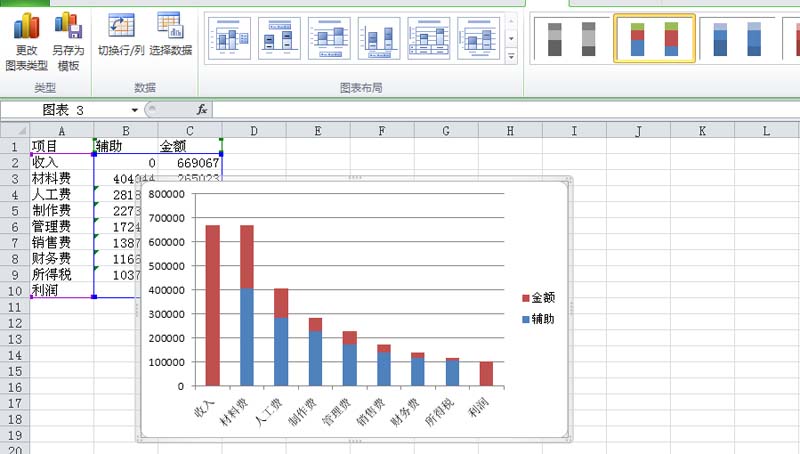The width and height of the screenshot is (800, 454).
Task: Apply second chart layout thumbnail
Action: tap(280, 38)
